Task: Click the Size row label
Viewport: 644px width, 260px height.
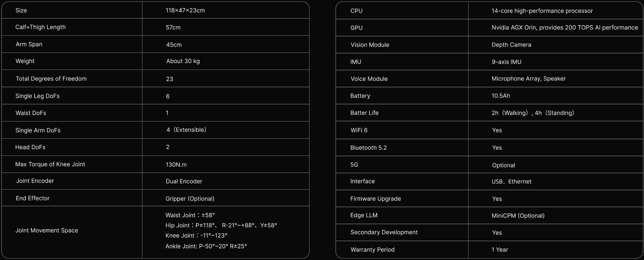Action: 21,10
